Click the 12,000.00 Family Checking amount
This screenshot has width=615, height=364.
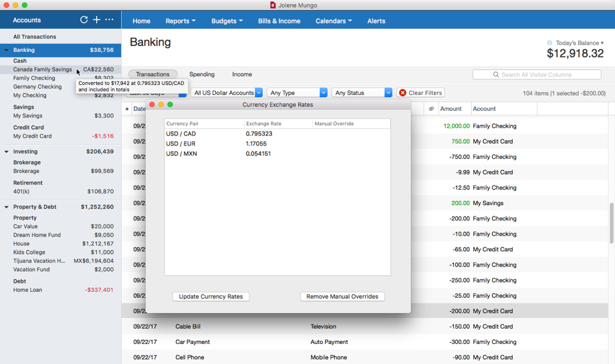456,126
